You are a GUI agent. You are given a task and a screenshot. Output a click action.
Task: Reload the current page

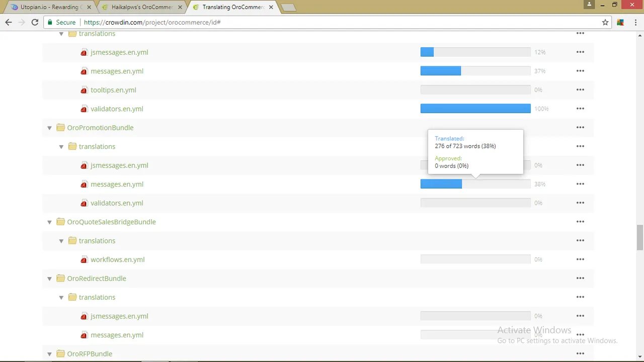(x=35, y=22)
